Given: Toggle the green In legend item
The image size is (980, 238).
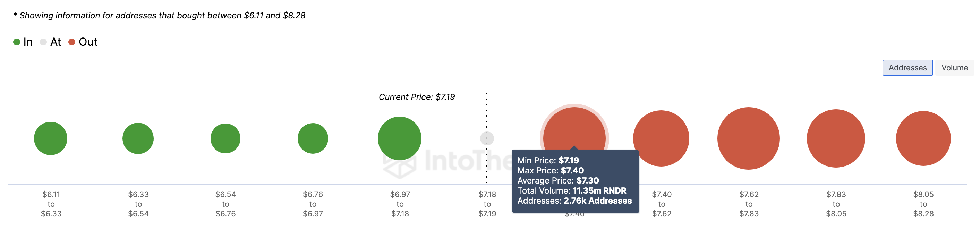Looking at the screenshot, I should [x=23, y=42].
